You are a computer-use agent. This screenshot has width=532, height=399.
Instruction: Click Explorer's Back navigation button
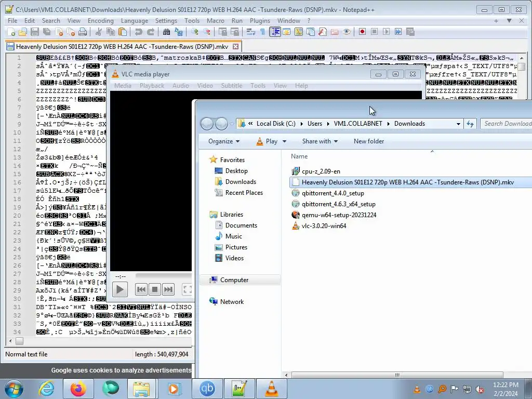point(207,124)
